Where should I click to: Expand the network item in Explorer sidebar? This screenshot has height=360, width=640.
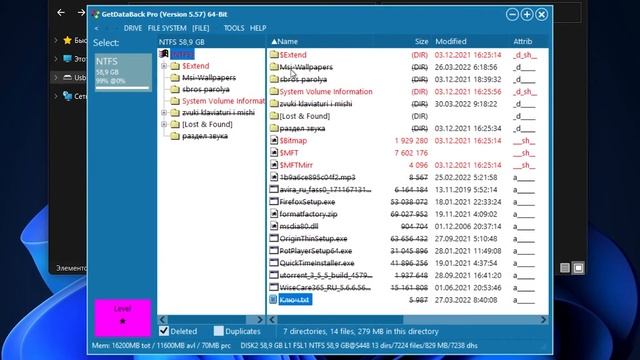[56, 96]
